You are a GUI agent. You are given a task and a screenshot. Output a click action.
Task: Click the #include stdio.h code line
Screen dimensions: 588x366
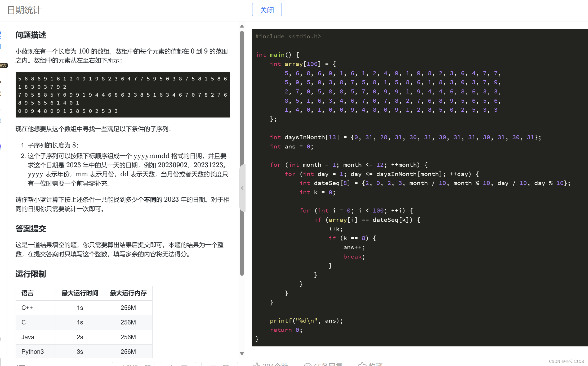(288, 37)
